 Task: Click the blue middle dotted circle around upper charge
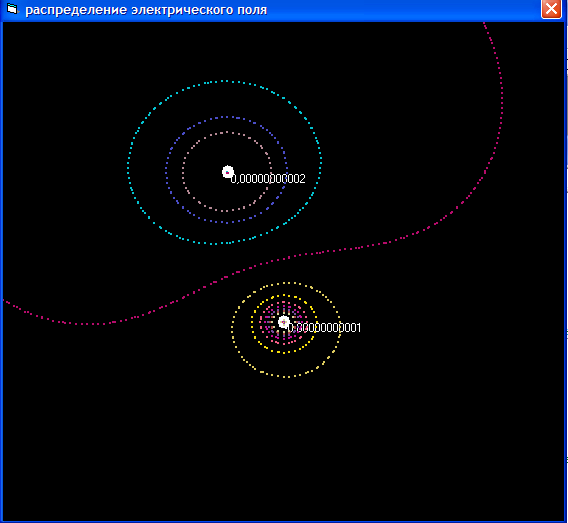pos(167,170)
